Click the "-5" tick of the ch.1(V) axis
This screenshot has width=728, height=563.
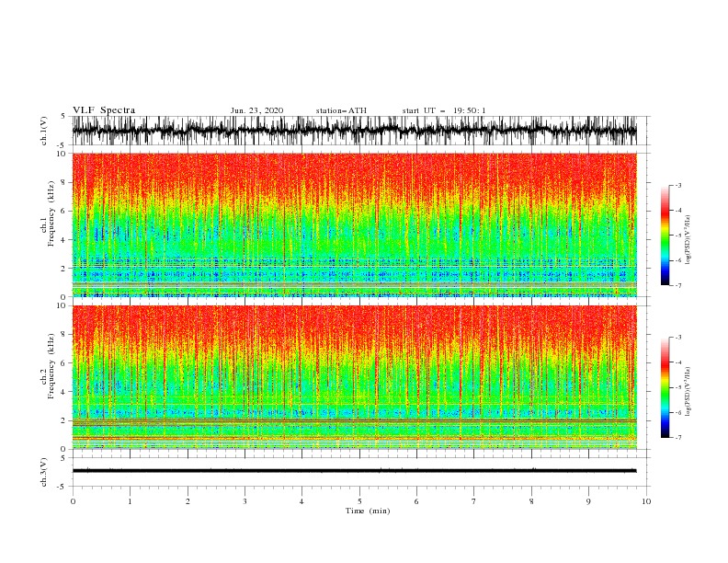(x=63, y=145)
